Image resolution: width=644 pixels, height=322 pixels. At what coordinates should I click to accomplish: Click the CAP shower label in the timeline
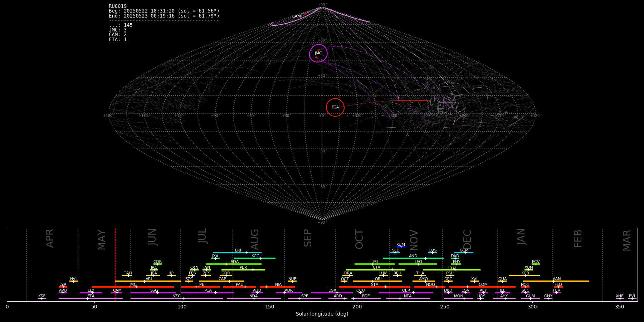223,279
